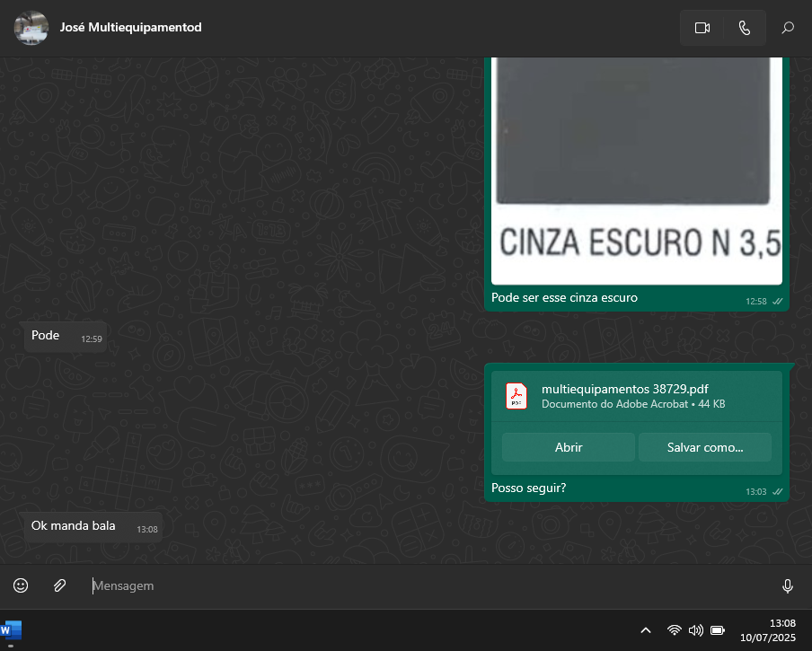Image resolution: width=812 pixels, height=651 pixels.
Task: Click the Mensagem text input field
Action: pyautogui.click(x=431, y=585)
